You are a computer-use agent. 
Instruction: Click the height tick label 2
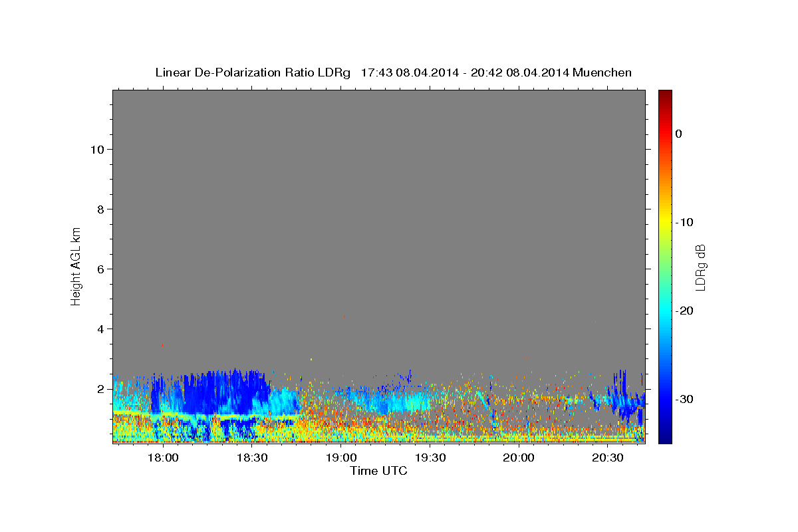(100, 388)
